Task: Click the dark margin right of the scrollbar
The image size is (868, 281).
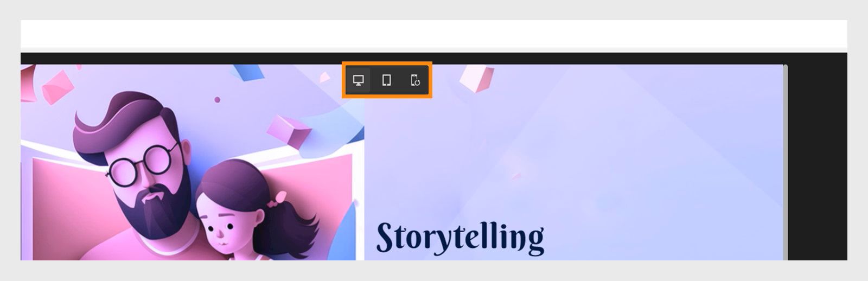Action: coord(818,162)
